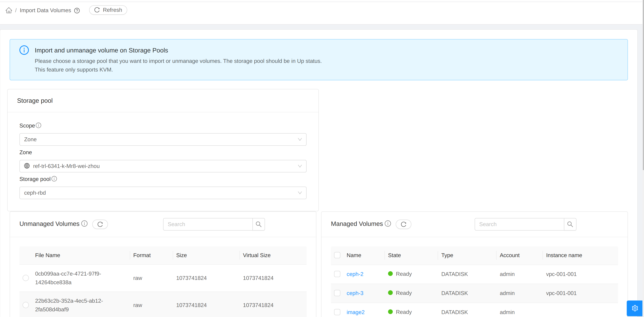Click the Scope info icon
This screenshot has height=317, width=644.
(x=38, y=125)
